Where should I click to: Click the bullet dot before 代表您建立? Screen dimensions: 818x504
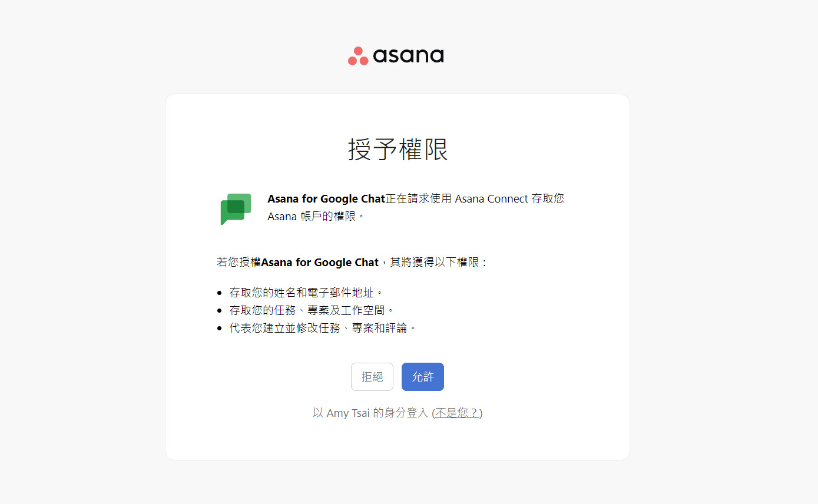point(220,328)
